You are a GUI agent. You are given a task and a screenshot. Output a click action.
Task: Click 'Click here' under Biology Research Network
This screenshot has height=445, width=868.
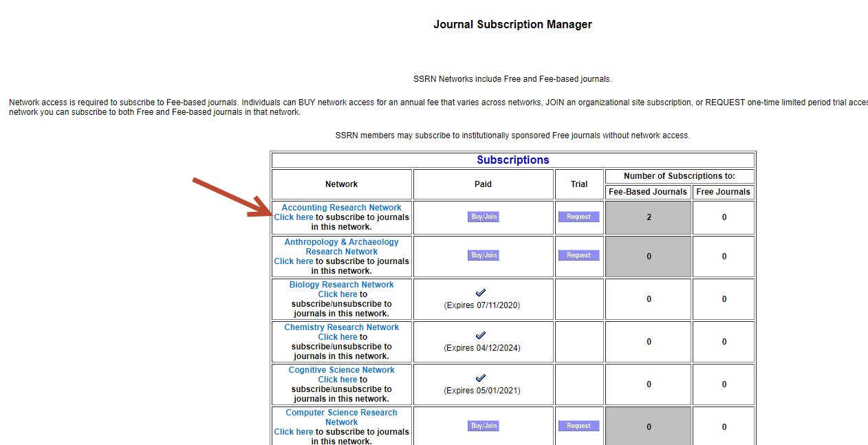click(338, 294)
